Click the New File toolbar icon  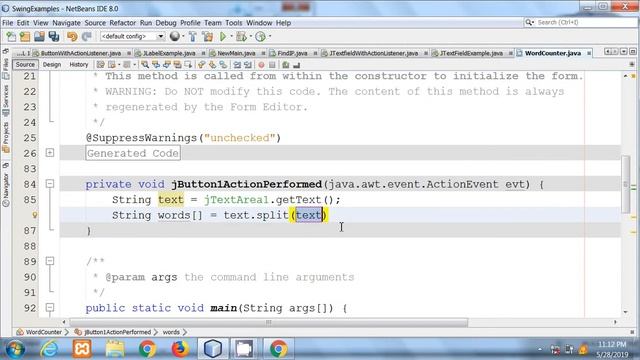11,37
